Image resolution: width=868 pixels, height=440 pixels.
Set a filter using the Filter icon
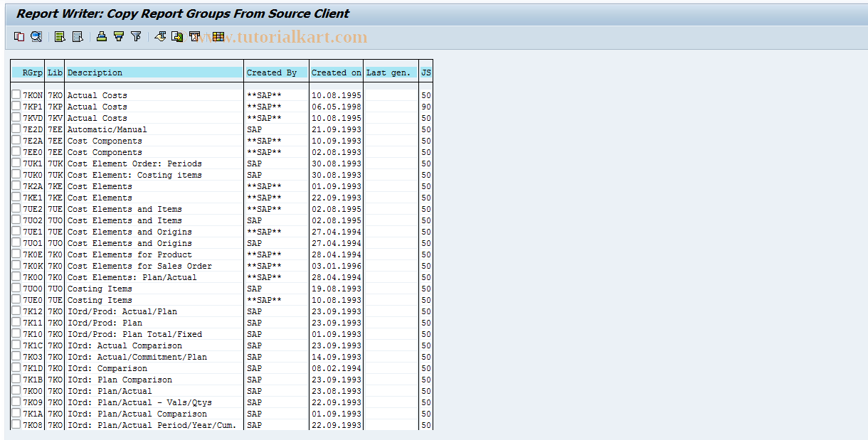pos(135,36)
